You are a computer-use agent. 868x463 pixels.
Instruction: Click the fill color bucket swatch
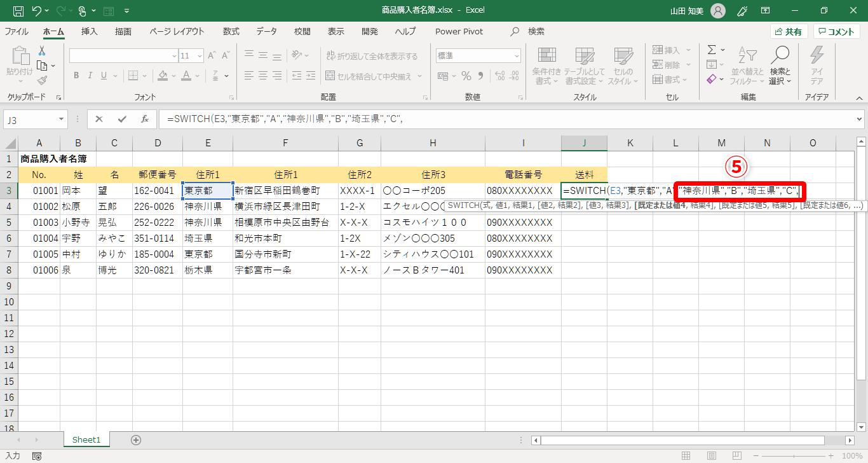tap(163, 76)
